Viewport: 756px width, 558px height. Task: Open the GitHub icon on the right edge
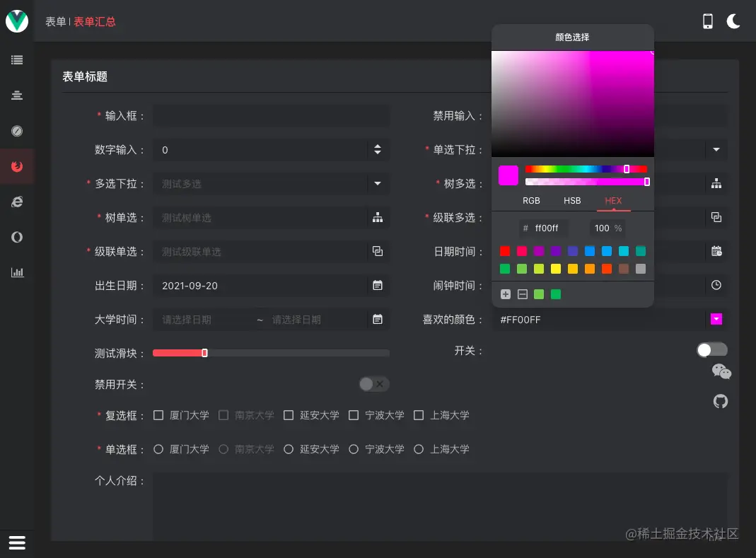(720, 401)
